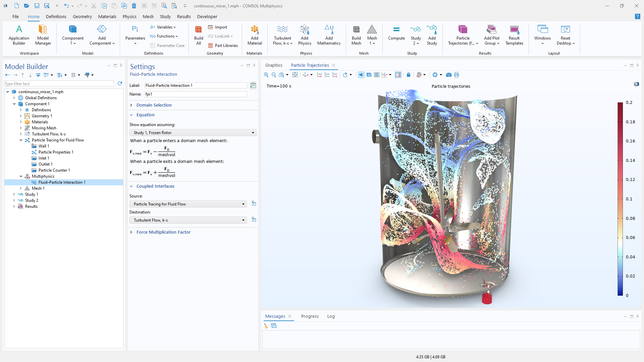Click the Build All geometry icon
The width and height of the screenshot is (644, 362).
[199, 35]
